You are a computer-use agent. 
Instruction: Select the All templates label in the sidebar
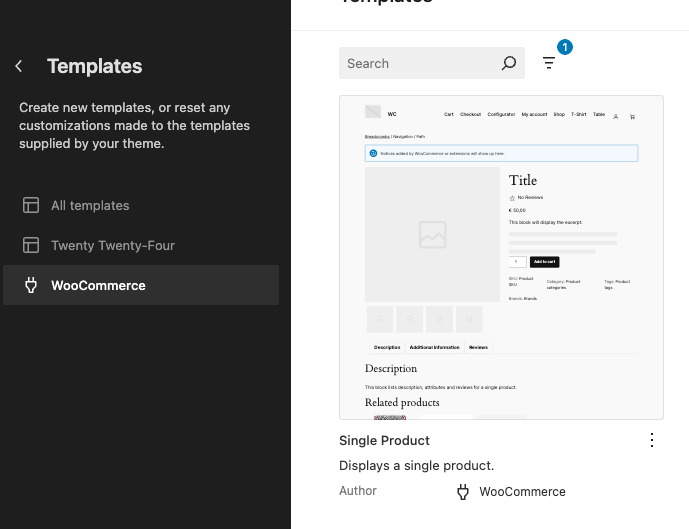tap(90, 206)
